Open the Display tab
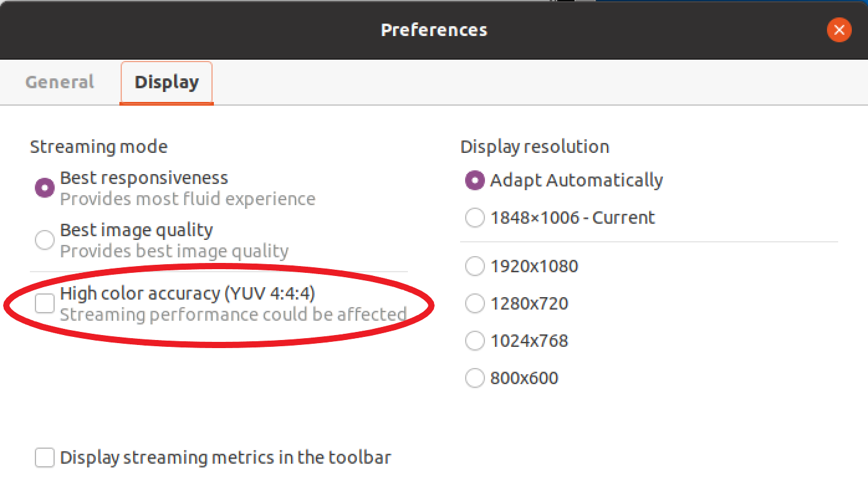This screenshot has height=501, width=868. (x=167, y=82)
